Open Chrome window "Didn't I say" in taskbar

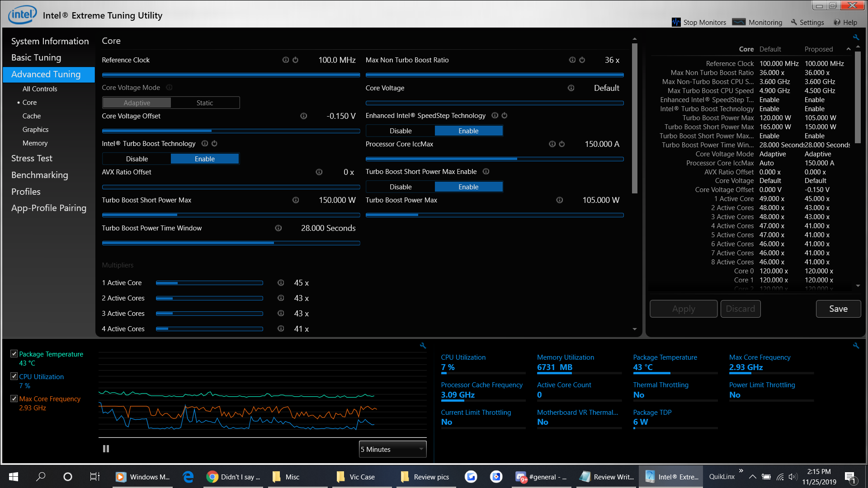click(x=234, y=477)
